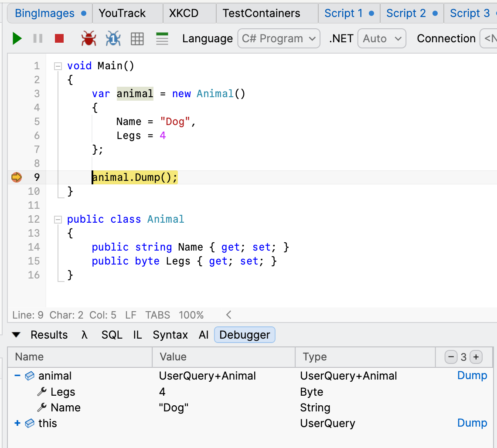Click the blue bug step-debug icon
497x448 pixels.
tap(113, 38)
